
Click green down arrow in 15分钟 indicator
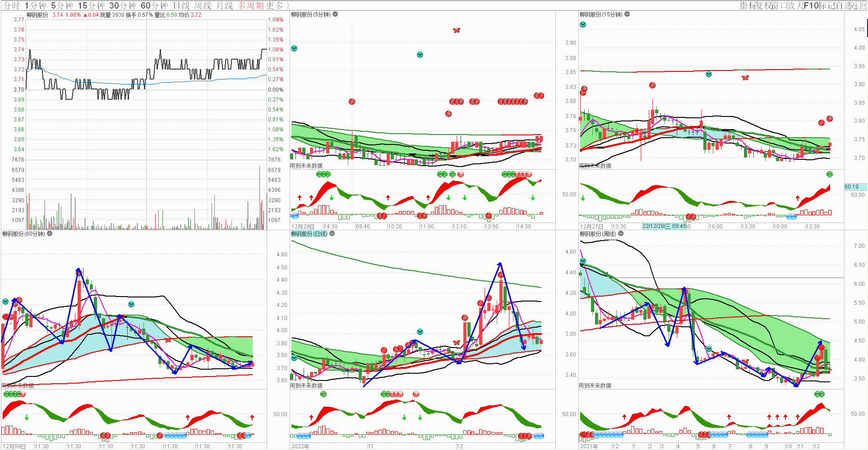click(x=583, y=198)
